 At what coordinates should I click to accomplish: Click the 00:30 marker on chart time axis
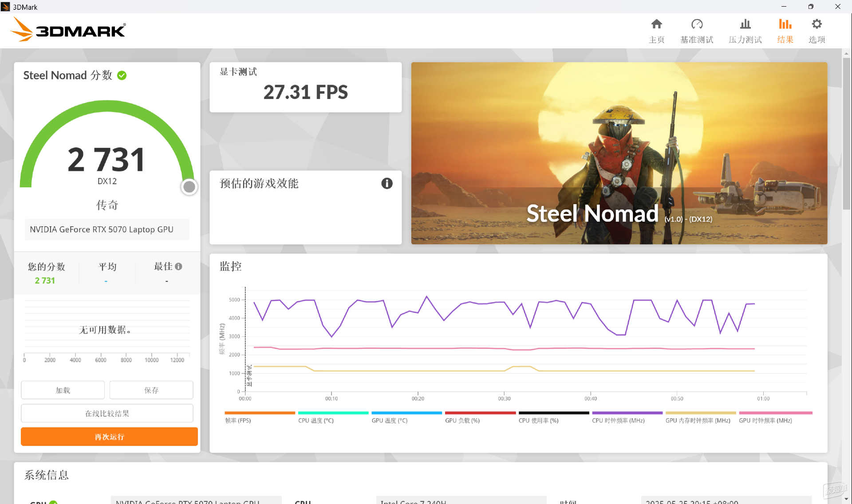pos(504,398)
